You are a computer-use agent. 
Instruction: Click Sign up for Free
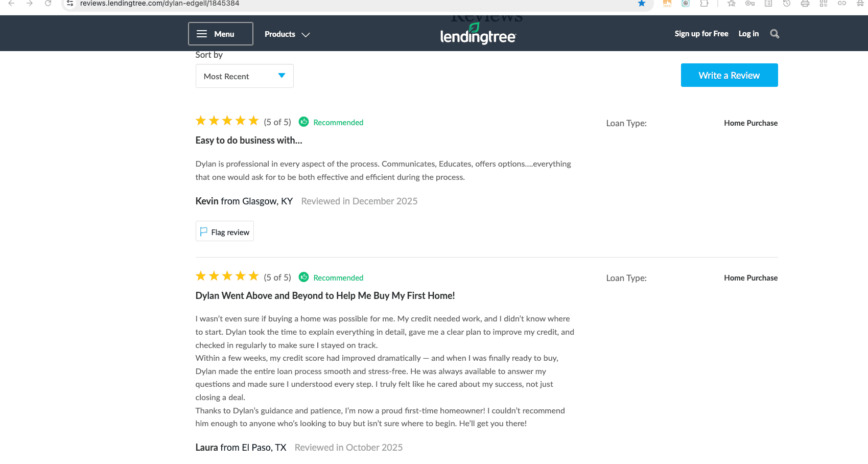[x=701, y=34]
